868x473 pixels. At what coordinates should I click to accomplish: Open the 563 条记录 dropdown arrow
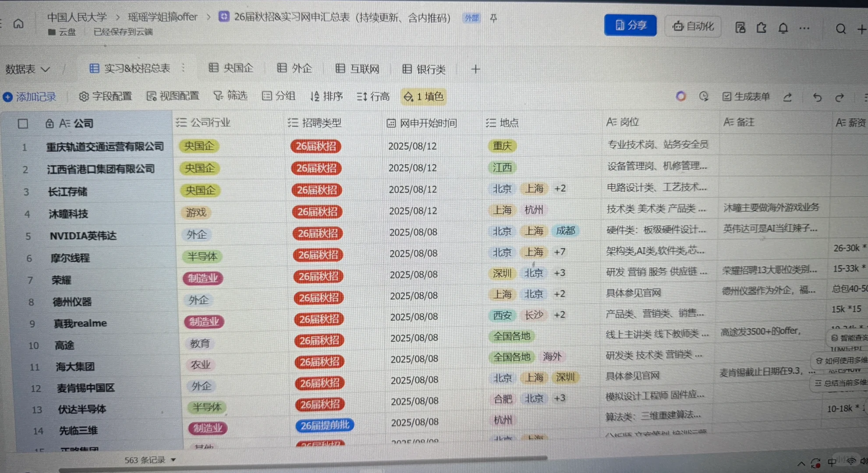click(173, 460)
